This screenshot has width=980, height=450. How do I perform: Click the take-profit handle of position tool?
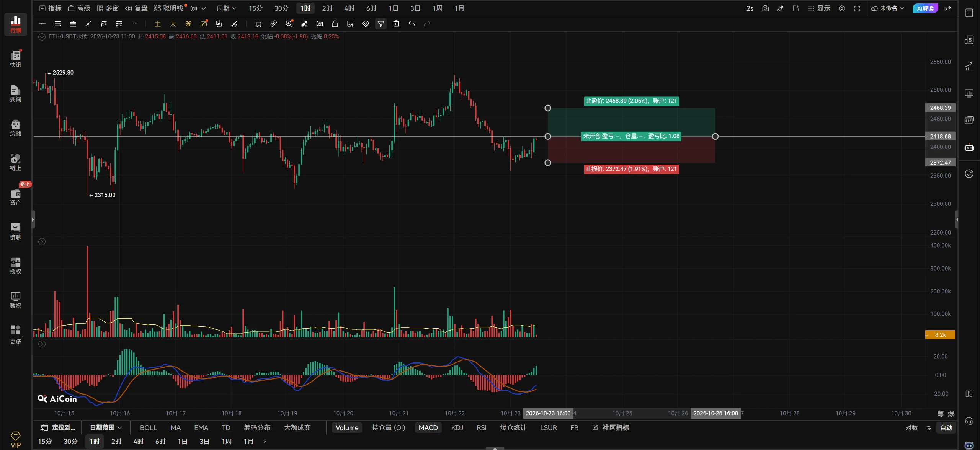[548, 108]
